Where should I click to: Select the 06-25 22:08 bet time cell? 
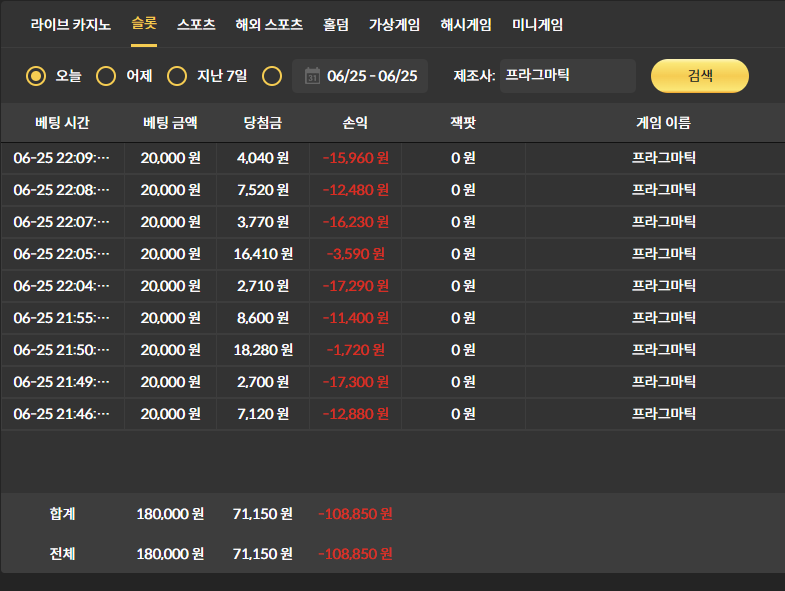(62, 190)
